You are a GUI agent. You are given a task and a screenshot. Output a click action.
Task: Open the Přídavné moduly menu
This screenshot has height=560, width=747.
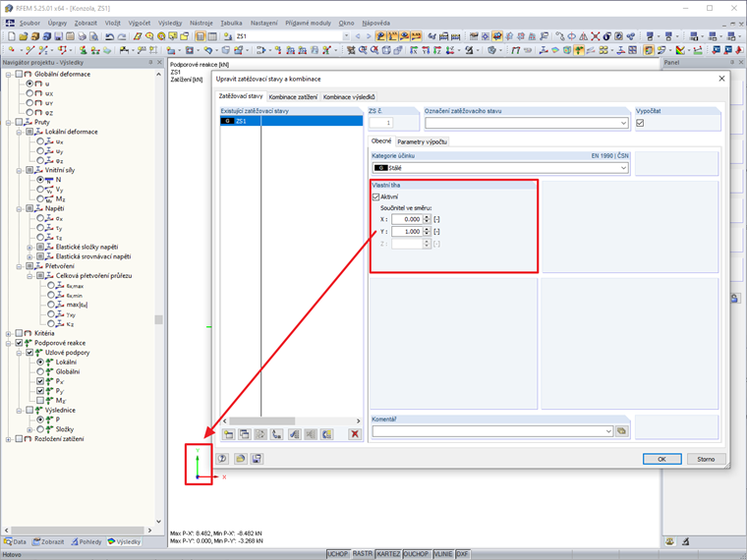(x=308, y=23)
